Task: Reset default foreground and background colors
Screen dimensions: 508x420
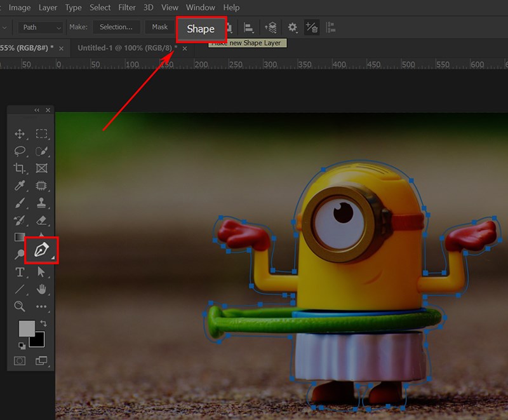Action: click(x=22, y=346)
